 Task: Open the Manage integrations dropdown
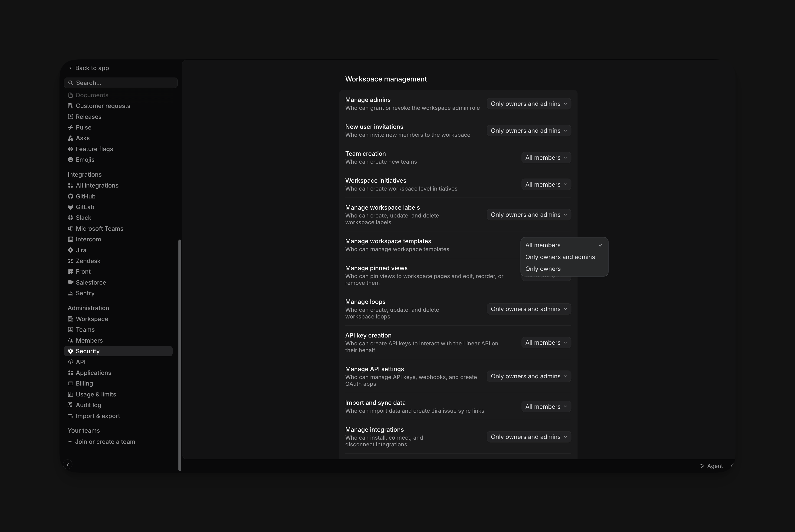point(529,437)
